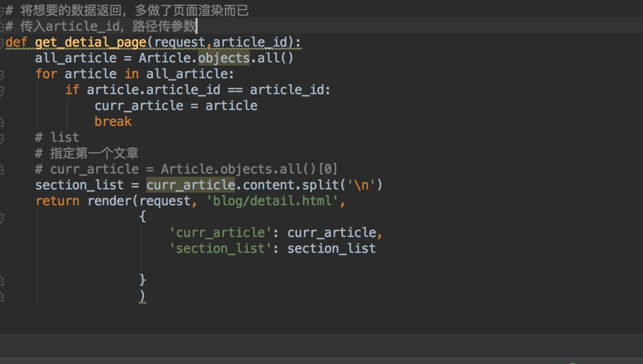Click the 'in' keyword in for loop
Screen dimensions: 643x364
tap(131, 74)
